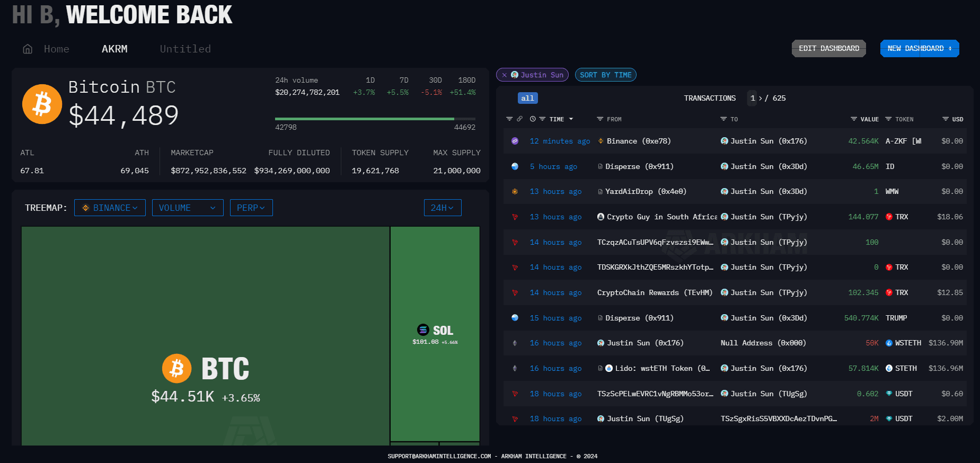Open the TO column filter icon
The height and width of the screenshot is (463, 980).
pyautogui.click(x=723, y=119)
